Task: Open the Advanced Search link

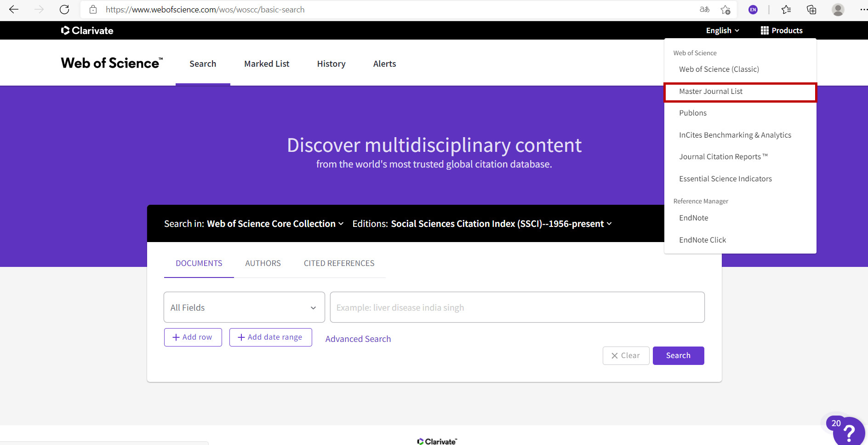Action: (x=358, y=339)
